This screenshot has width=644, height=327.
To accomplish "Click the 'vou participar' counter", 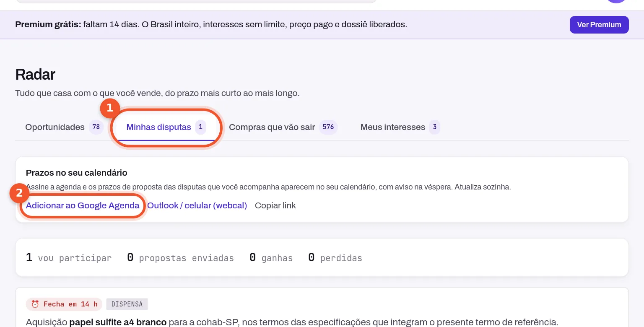I will point(69,258).
